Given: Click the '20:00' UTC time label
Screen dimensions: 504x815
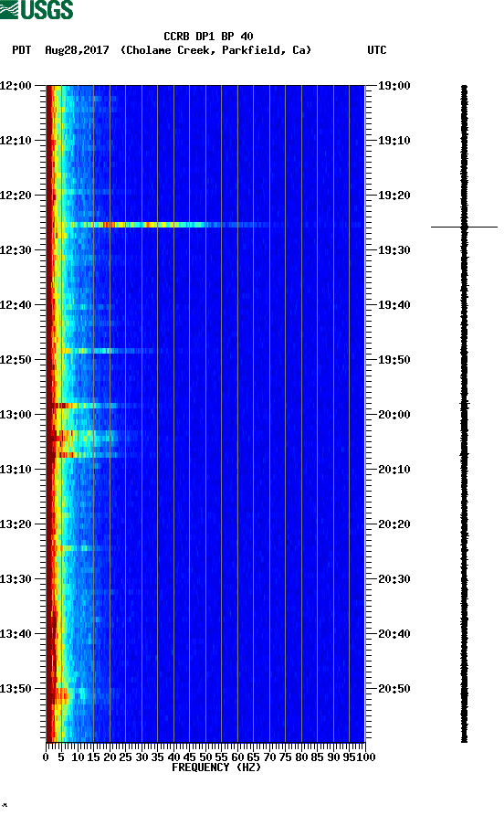Looking at the screenshot, I should (394, 414).
